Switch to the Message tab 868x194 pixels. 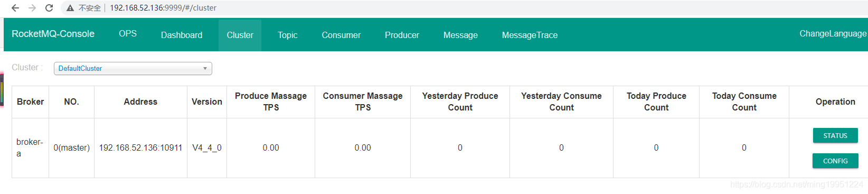(x=460, y=35)
